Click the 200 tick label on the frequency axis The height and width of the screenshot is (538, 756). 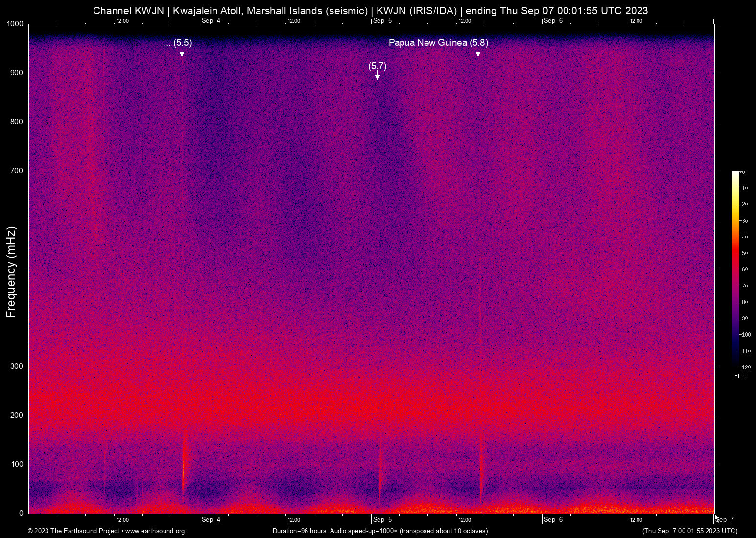point(17,416)
